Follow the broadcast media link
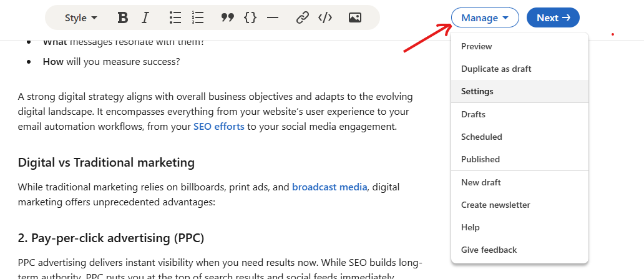 point(329,187)
